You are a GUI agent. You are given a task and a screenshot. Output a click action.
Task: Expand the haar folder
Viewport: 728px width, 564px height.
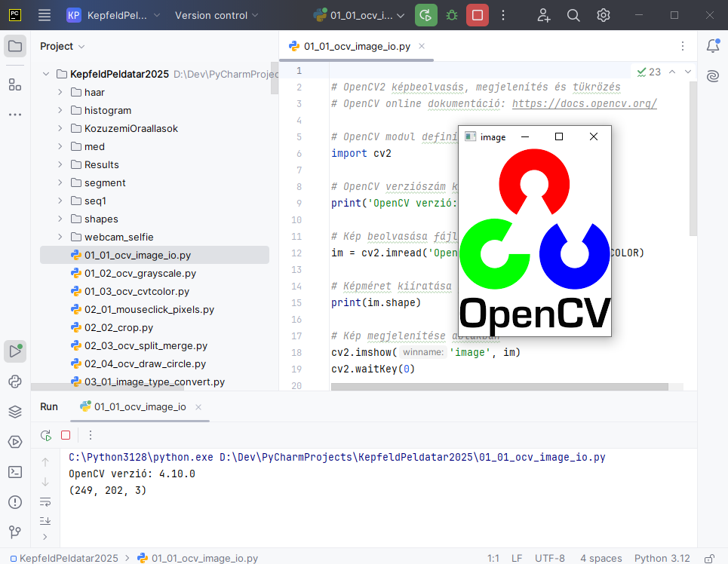(60, 92)
